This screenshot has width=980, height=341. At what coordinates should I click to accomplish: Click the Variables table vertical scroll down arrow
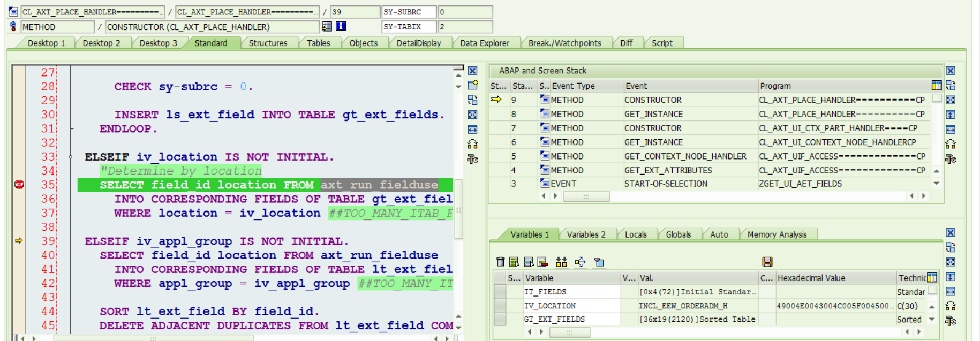(x=932, y=319)
